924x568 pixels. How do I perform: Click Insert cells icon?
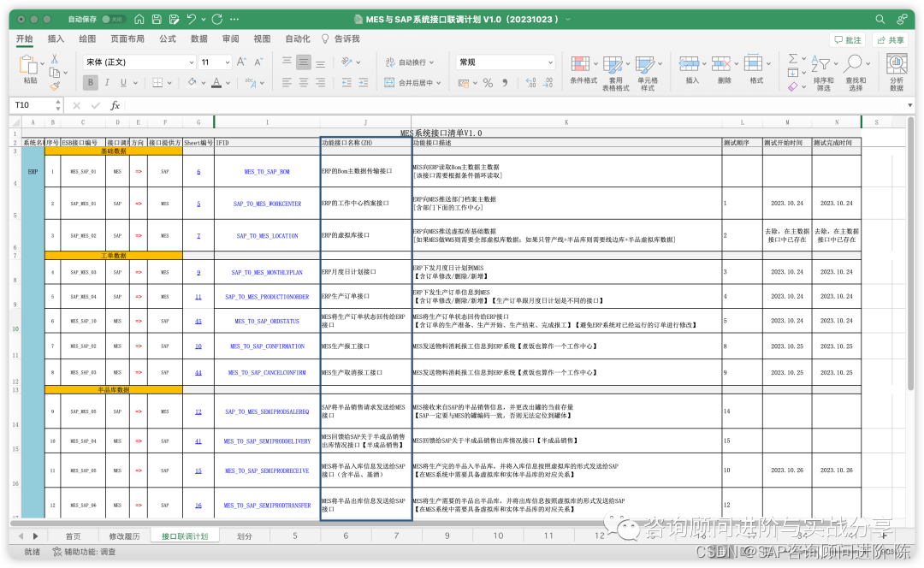point(689,63)
